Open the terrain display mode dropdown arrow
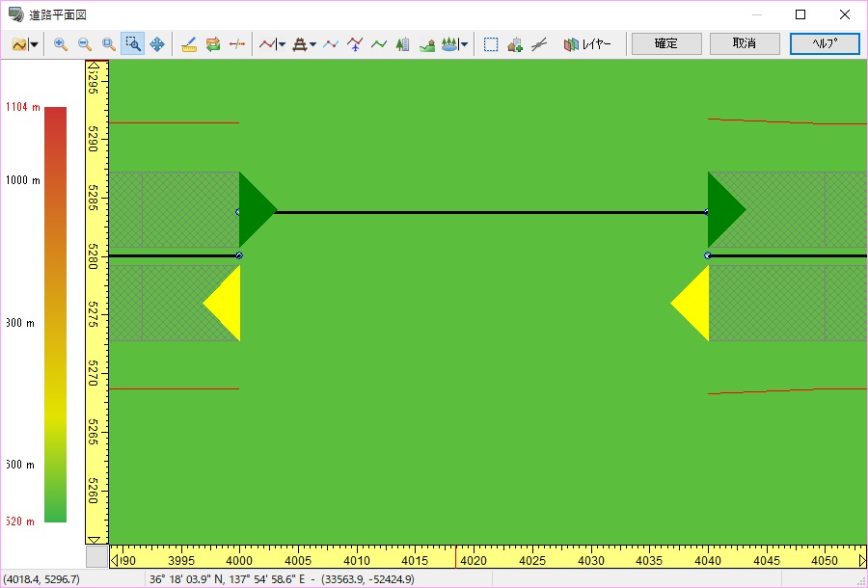 35,44
